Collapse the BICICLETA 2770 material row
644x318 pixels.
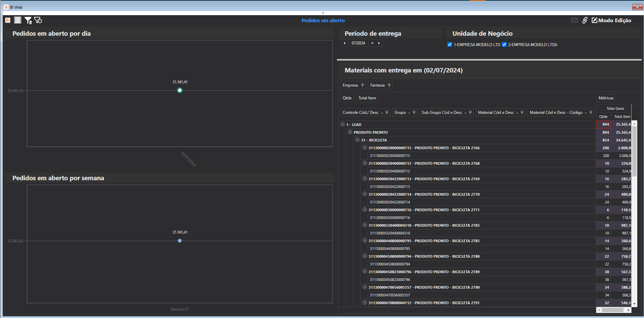pyautogui.click(x=365, y=194)
